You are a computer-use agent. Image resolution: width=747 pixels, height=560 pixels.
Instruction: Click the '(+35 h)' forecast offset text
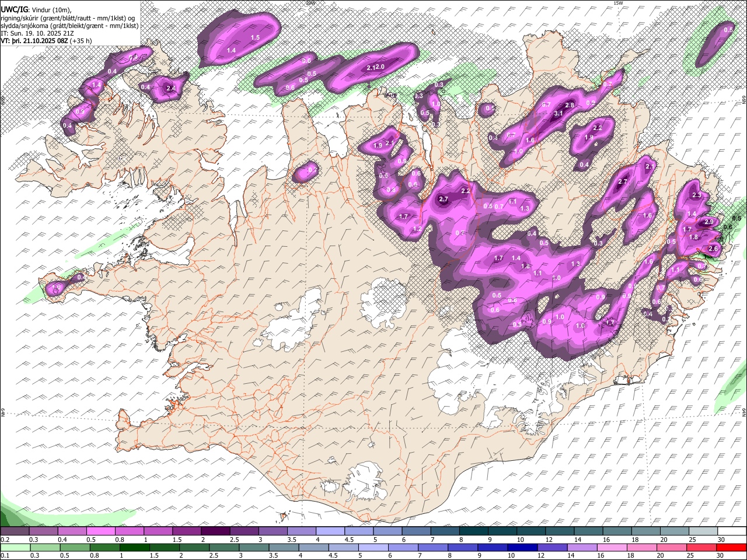[x=81, y=42]
